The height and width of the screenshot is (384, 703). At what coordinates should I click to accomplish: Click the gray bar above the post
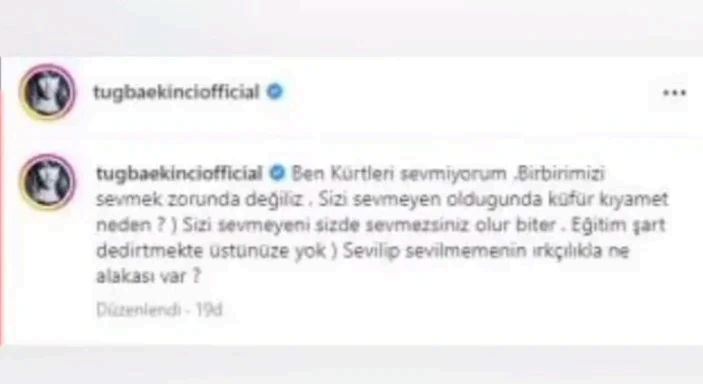coord(352,28)
